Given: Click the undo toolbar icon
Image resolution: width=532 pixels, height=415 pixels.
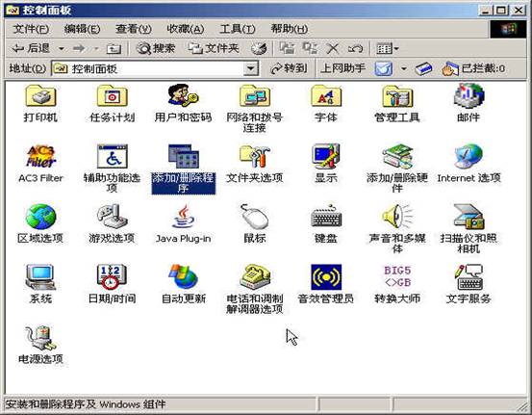Looking at the screenshot, I should 355,49.
